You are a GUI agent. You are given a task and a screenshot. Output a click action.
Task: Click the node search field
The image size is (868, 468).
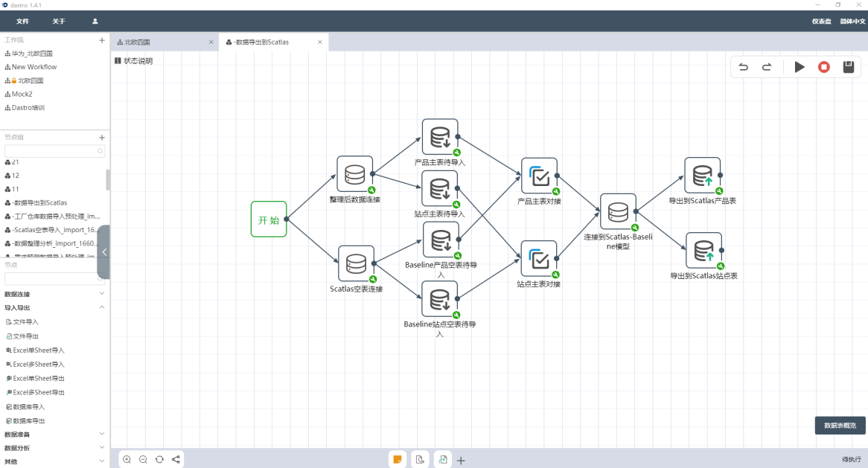[54, 279]
